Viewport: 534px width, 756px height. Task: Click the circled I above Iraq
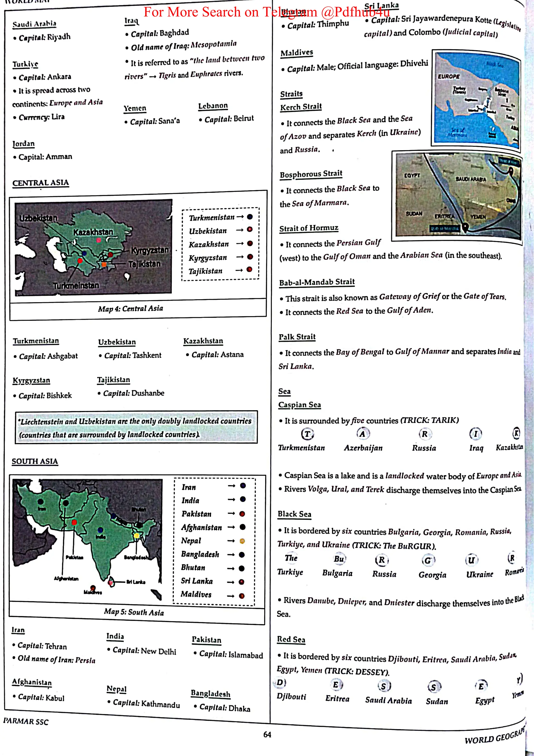(475, 434)
